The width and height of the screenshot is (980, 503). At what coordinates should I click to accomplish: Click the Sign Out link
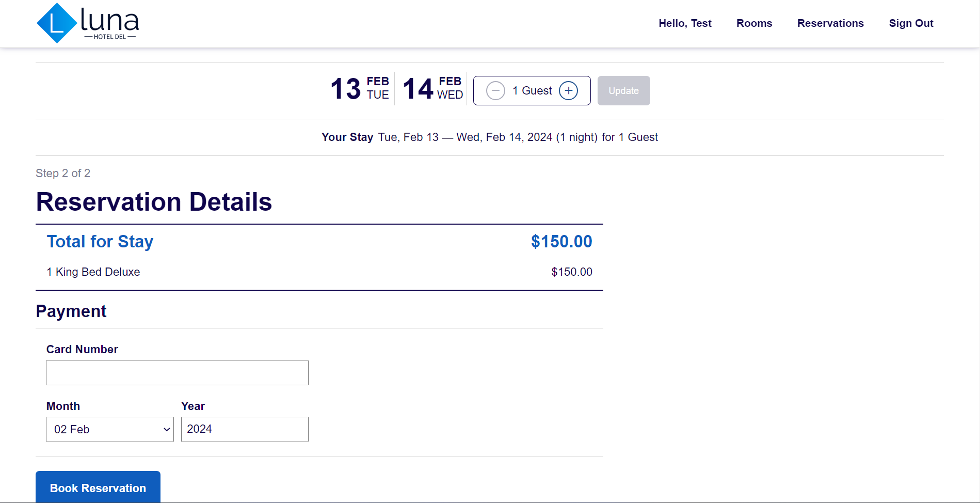pos(911,23)
